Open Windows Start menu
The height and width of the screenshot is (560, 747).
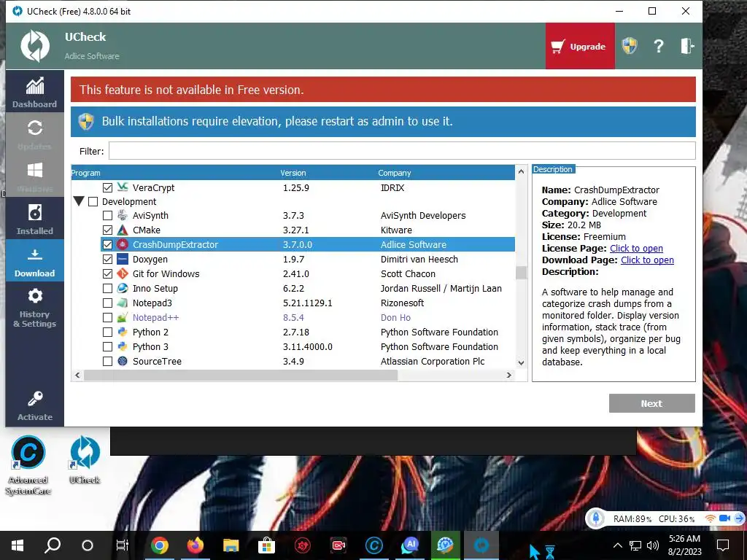(18, 545)
